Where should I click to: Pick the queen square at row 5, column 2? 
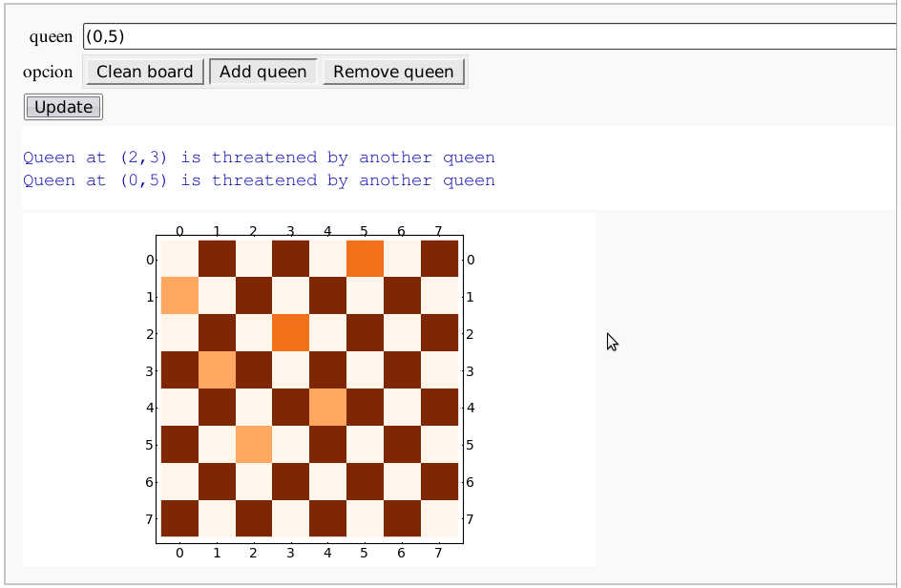point(254,445)
